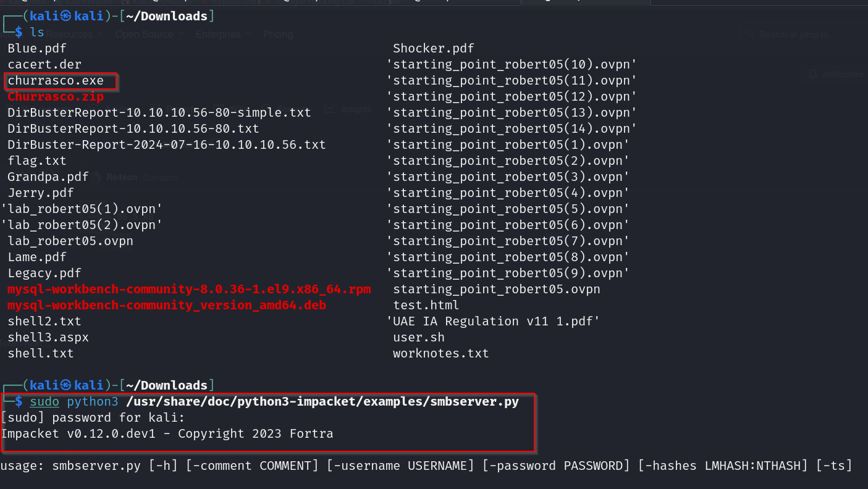The width and height of the screenshot is (868, 489).
Task: Click the Re4son avatar icon
Action: 95,177
